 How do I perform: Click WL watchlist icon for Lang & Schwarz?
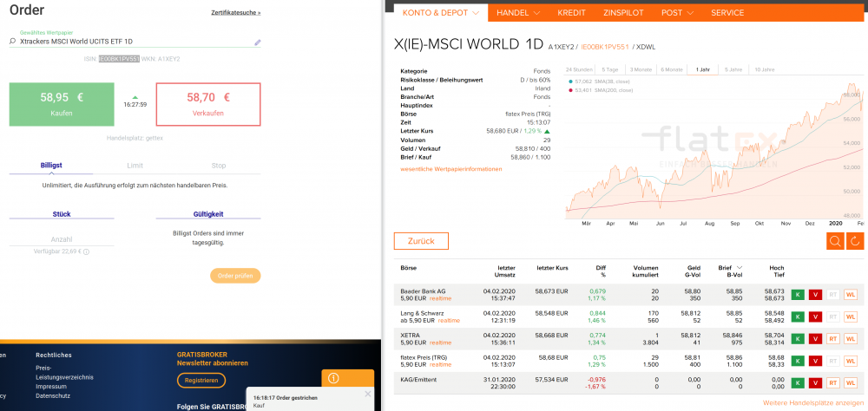851,317
